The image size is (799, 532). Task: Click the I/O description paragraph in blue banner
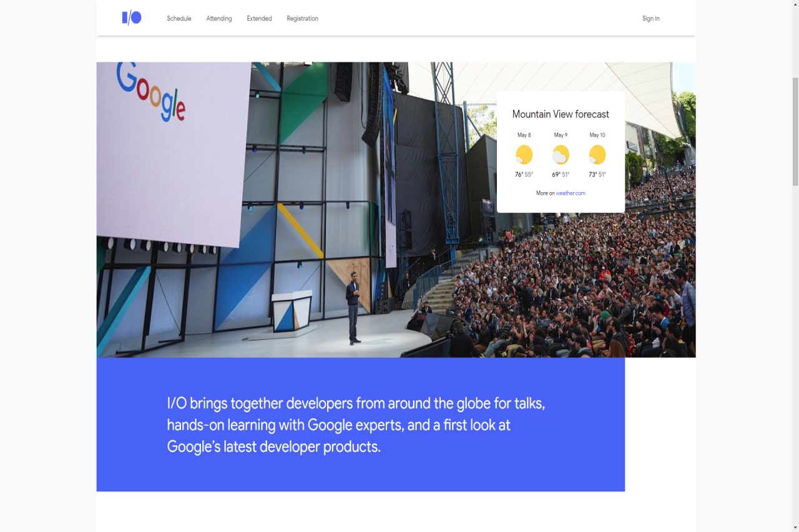(x=356, y=425)
